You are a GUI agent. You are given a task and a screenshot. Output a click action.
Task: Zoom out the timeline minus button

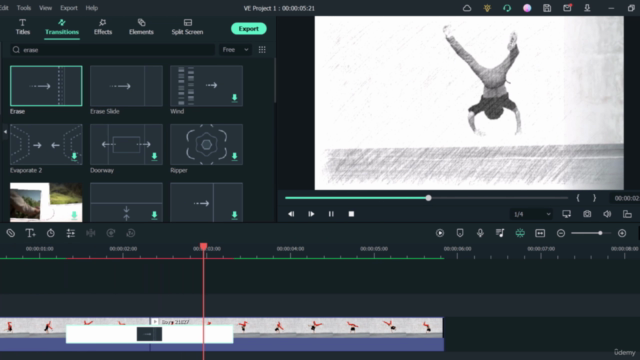coord(561,233)
